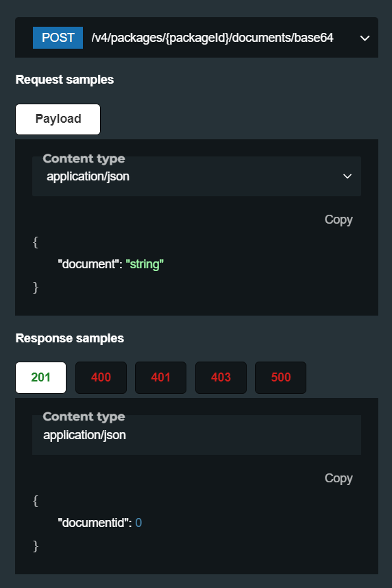This screenshot has height=588, width=392.
Task: Click the "string" value in request JSON
Action: point(145,264)
